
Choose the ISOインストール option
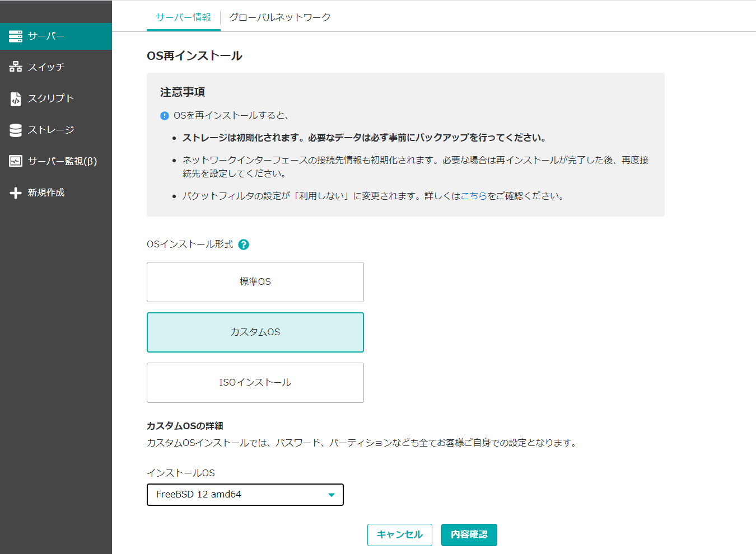click(255, 383)
